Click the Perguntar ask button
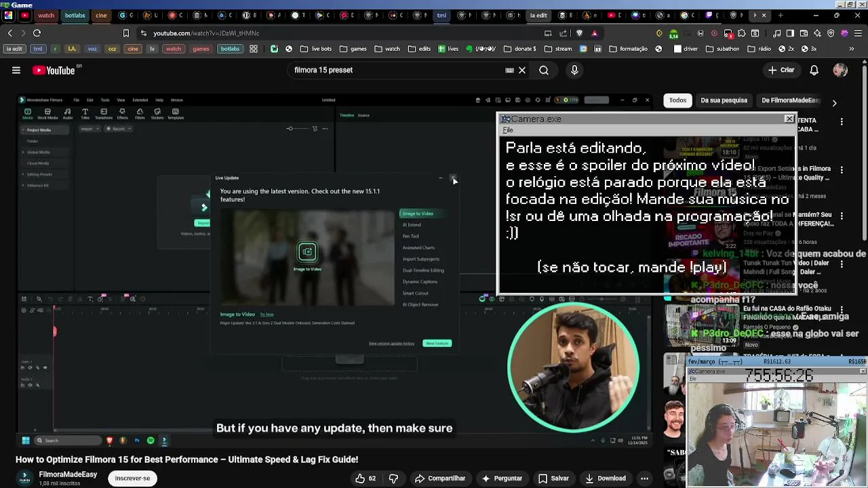The height and width of the screenshot is (488, 868). [x=502, y=479]
